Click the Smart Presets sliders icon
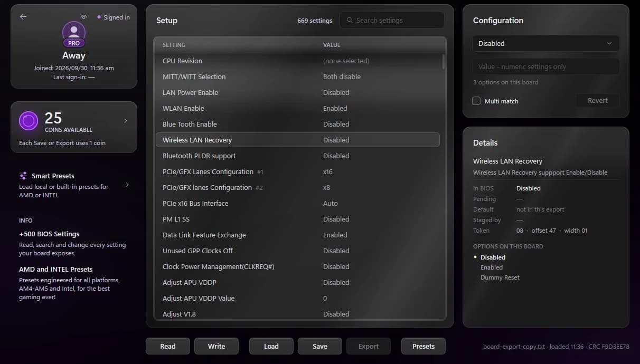Screen dimensions: 640x364 23,176
